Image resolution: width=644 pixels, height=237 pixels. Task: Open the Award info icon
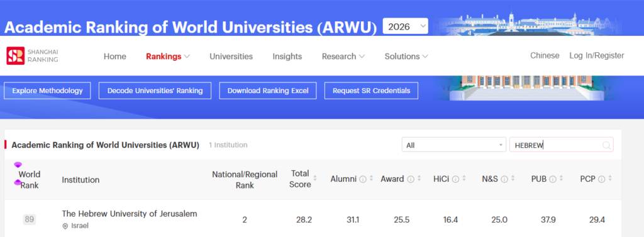[410, 179]
